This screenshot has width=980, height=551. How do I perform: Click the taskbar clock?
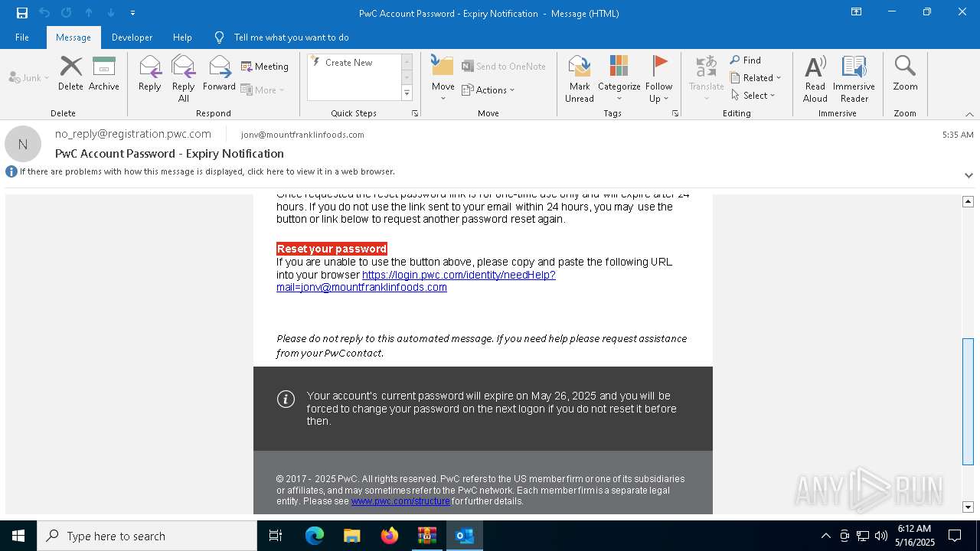coord(915,536)
